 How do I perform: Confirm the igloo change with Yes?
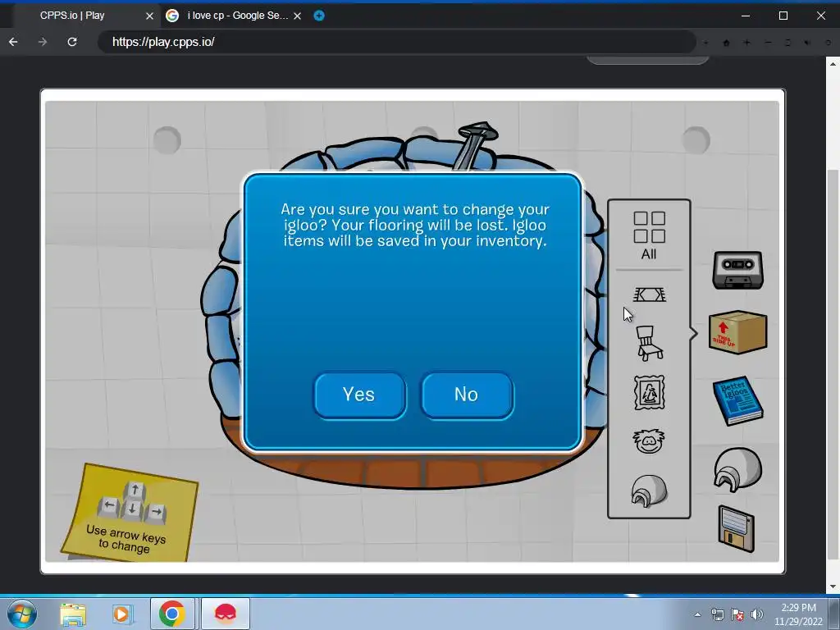(359, 395)
